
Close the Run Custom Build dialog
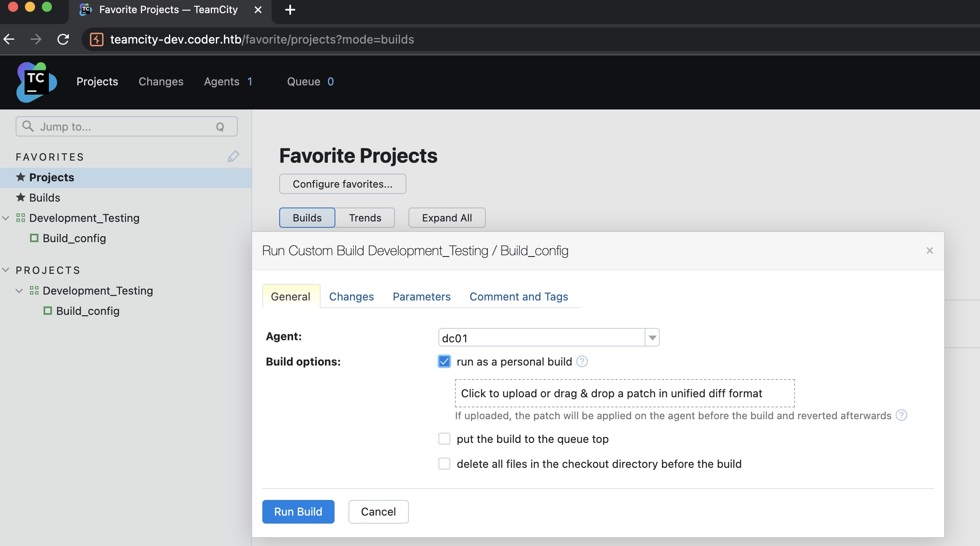(x=929, y=251)
